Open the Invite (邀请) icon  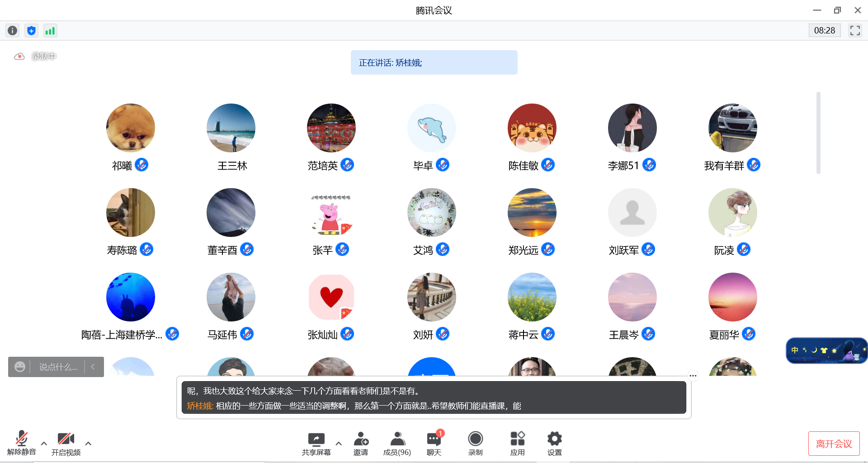pos(361,443)
